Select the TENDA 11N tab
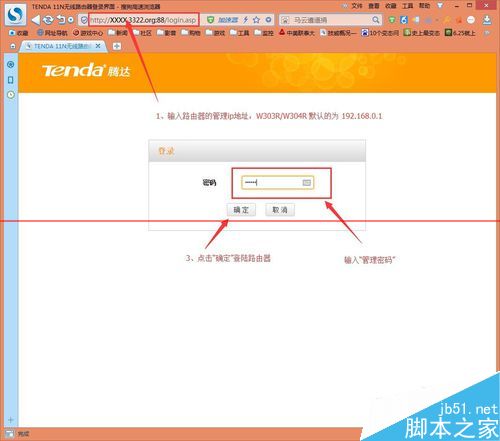The width and height of the screenshot is (500, 441). (x=63, y=46)
